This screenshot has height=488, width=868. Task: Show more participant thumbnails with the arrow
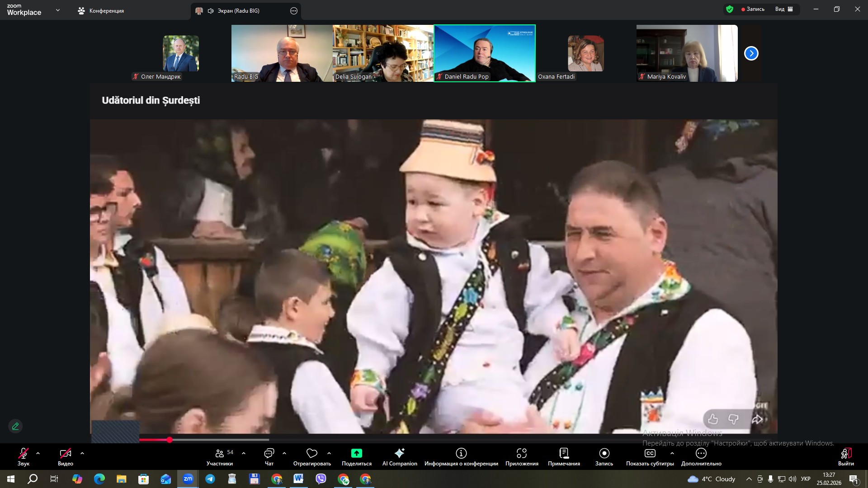coord(751,53)
